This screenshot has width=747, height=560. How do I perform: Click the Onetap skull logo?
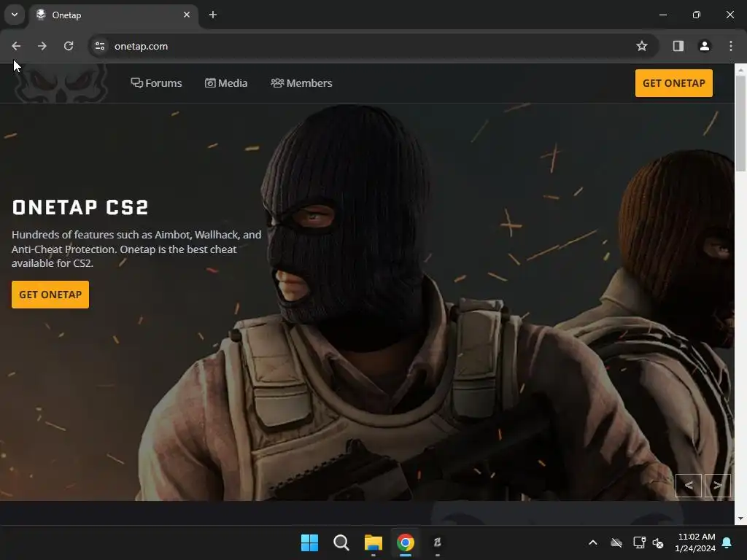click(x=60, y=83)
